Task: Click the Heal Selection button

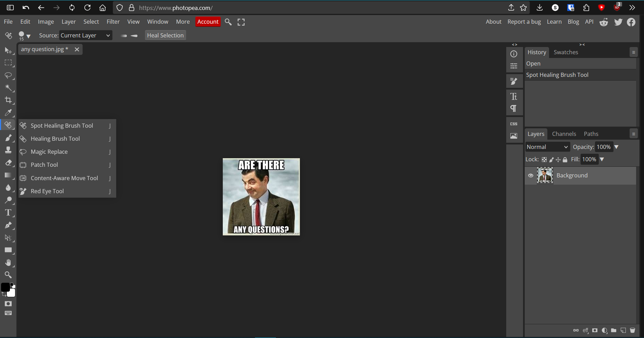Action: click(x=165, y=35)
